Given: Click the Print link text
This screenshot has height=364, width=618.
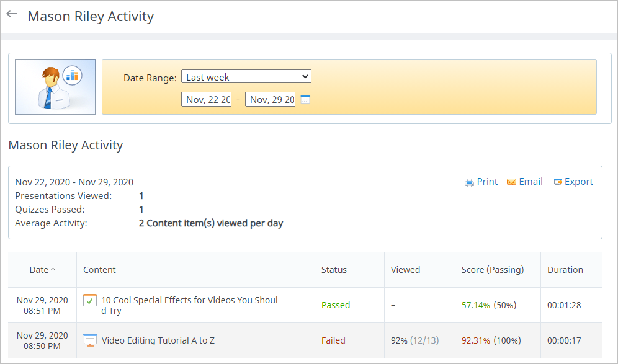Looking at the screenshot, I should [x=487, y=182].
